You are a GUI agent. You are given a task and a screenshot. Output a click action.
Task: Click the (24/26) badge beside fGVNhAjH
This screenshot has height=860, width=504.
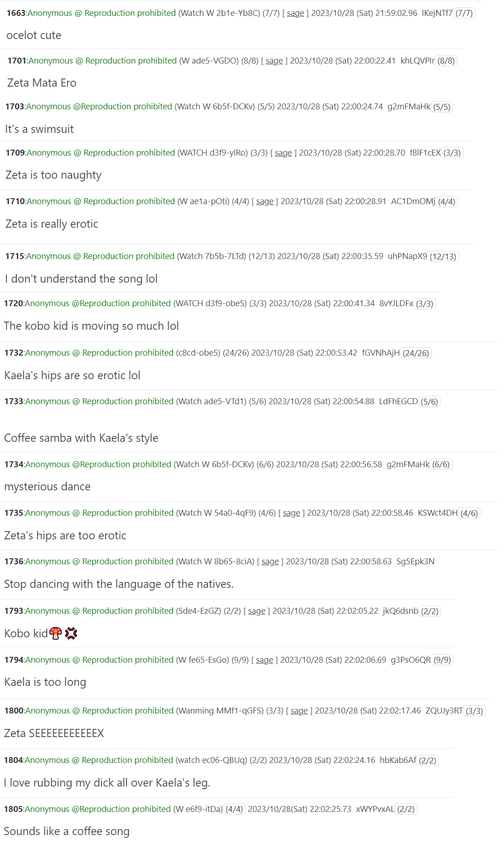click(416, 353)
